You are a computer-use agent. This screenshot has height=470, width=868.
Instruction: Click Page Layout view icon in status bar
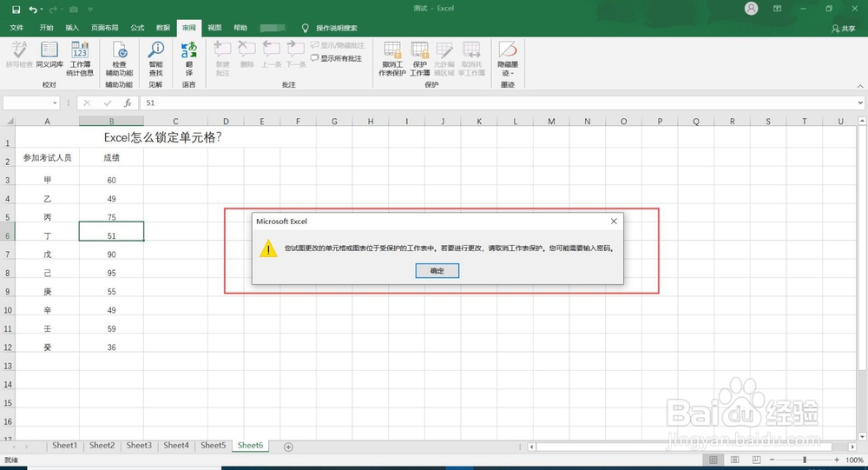[x=734, y=460]
